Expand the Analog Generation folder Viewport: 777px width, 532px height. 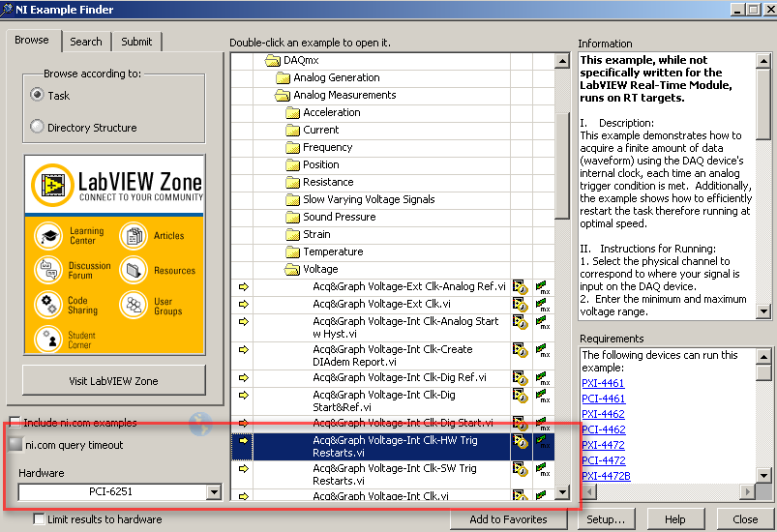point(283,77)
